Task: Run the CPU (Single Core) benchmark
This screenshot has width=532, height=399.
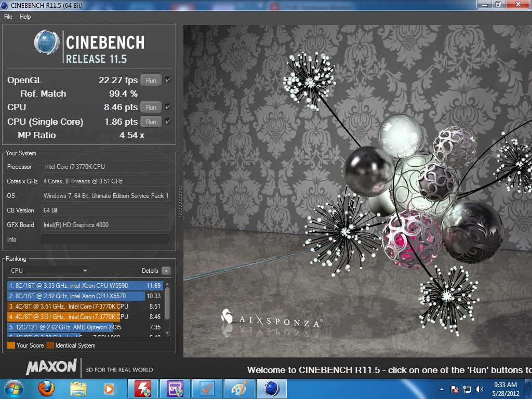Action: pyautogui.click(x=151, y=122)
